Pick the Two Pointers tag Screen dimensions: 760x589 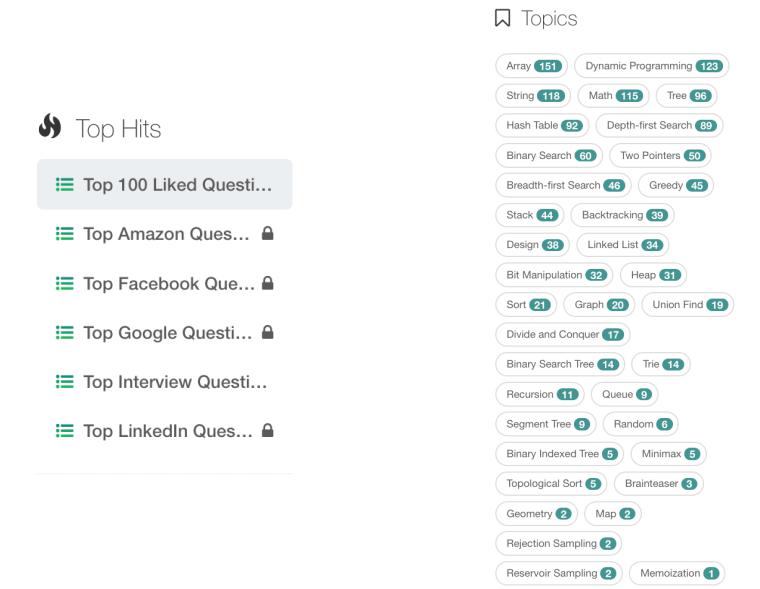660,156
